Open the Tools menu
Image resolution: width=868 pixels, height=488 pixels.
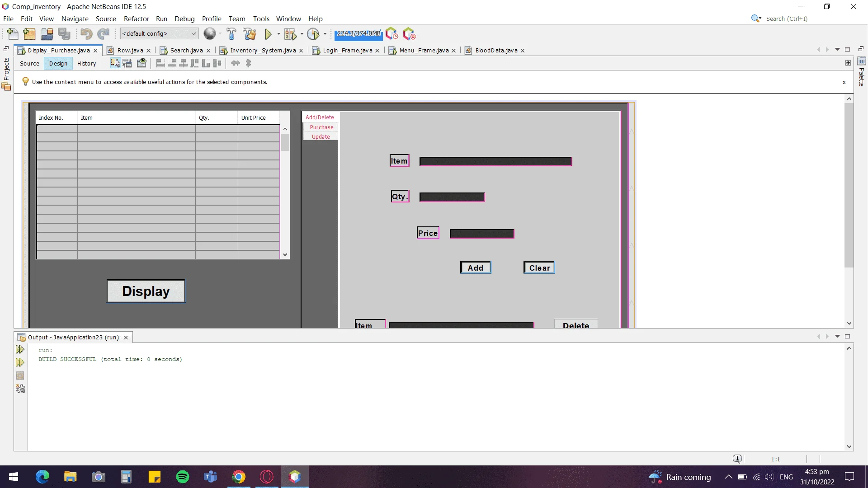[x=261, y=19]
